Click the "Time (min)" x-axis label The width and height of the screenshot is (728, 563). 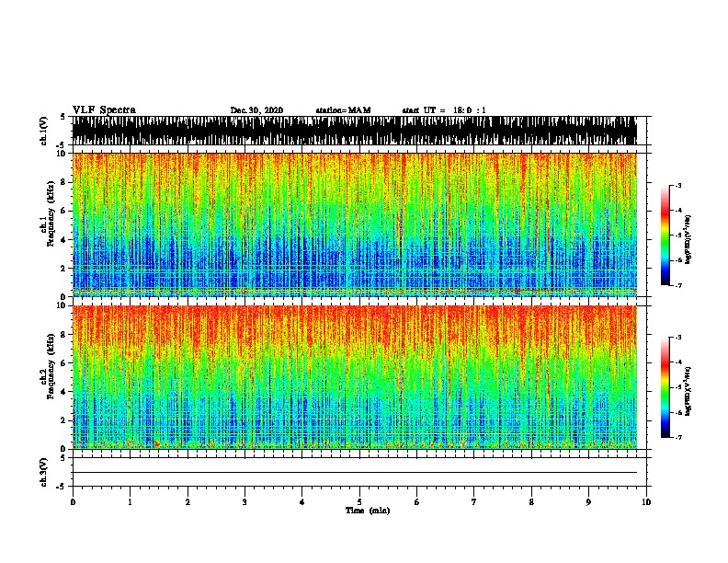[368, 511]
